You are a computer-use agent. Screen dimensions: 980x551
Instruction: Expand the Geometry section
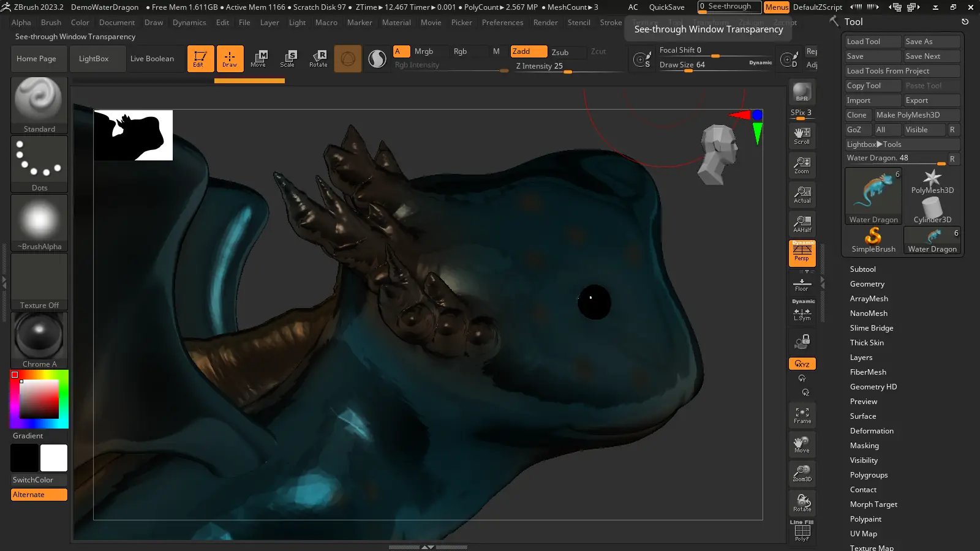click(x=867, y=284)
